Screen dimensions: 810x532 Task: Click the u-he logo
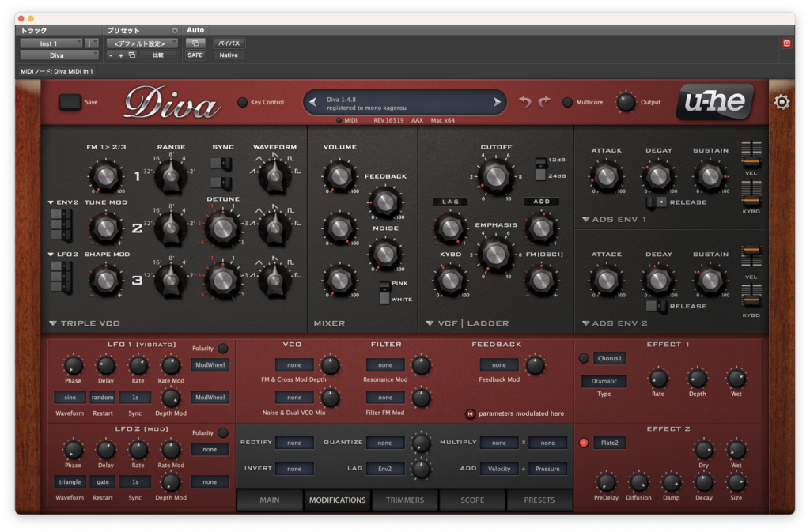click(715, 102)
